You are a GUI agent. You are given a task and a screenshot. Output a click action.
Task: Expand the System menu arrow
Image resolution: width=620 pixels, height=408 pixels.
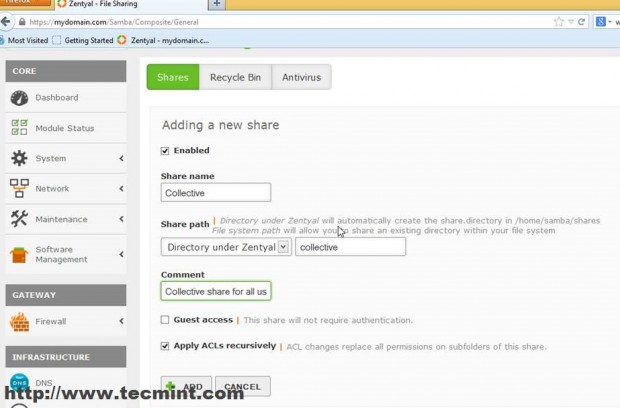click(x=121, y=159)
